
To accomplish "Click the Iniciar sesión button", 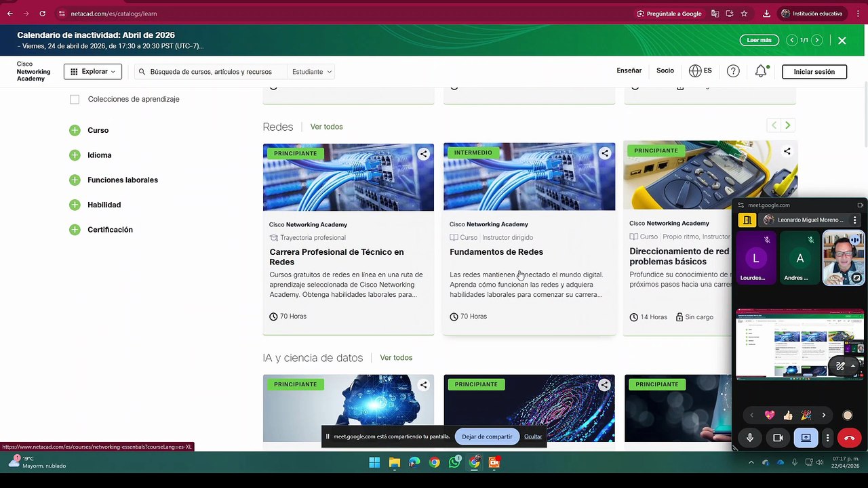I will [814, 72].
